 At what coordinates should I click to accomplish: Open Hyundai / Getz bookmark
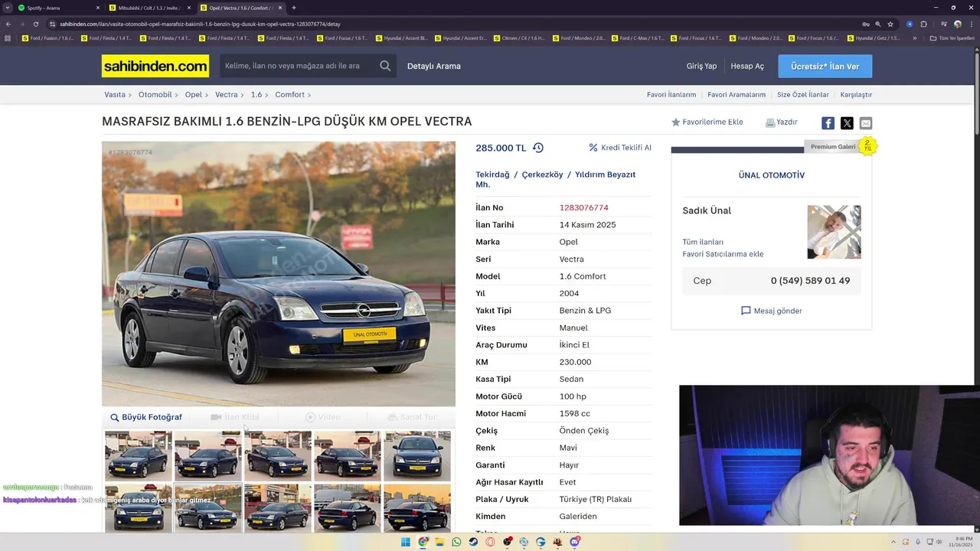[x=874, y=38]
